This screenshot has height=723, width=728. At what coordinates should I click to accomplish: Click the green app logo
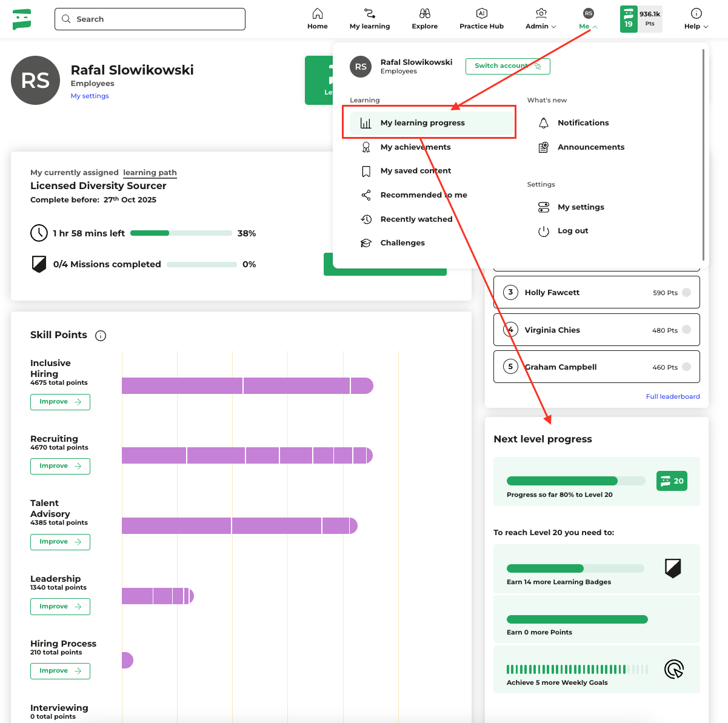click(x=22, y=19)
